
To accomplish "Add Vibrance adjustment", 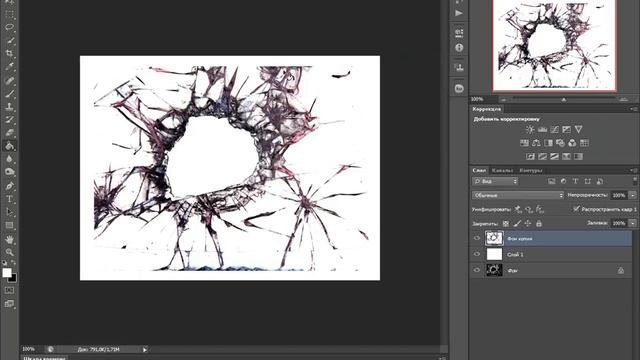I will [578, 129].
